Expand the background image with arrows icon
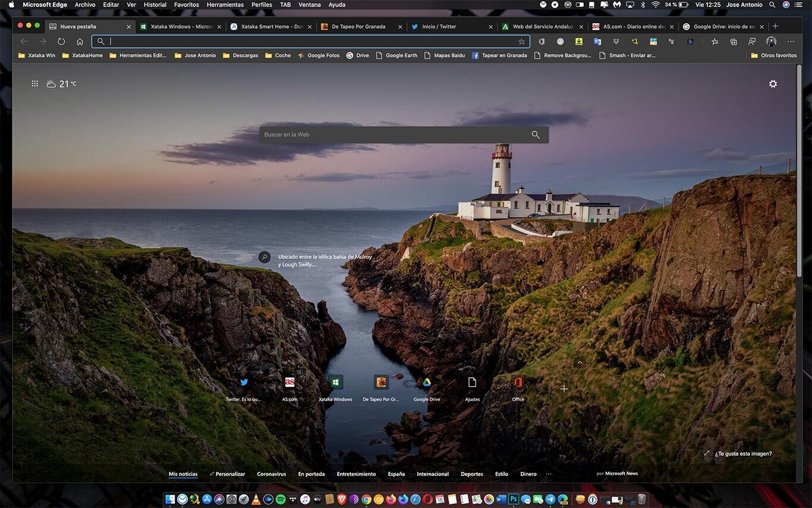The image size is (812, 508). click(x=707, y=453)
